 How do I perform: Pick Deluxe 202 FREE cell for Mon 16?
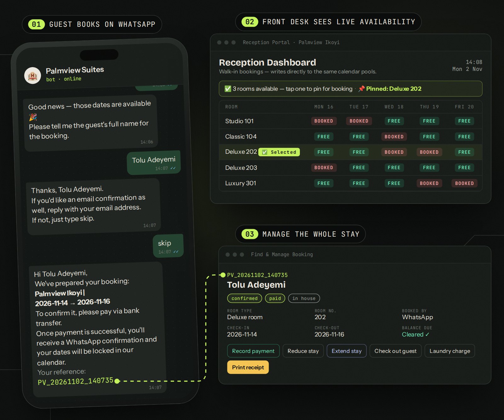point(324,152)
